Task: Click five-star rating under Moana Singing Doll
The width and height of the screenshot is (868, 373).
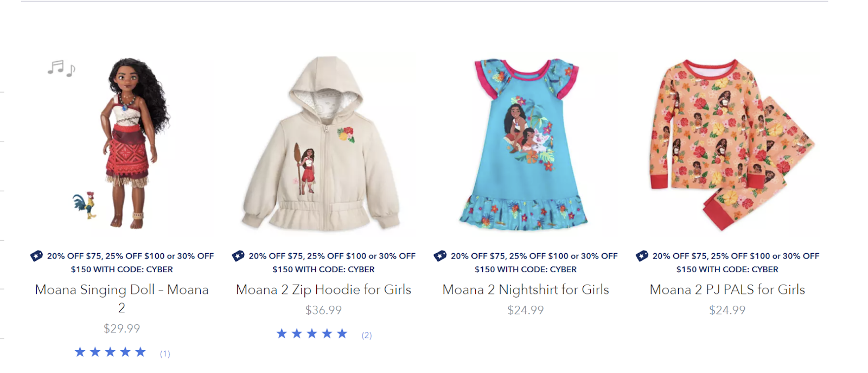Action: [x=110, y=352]
